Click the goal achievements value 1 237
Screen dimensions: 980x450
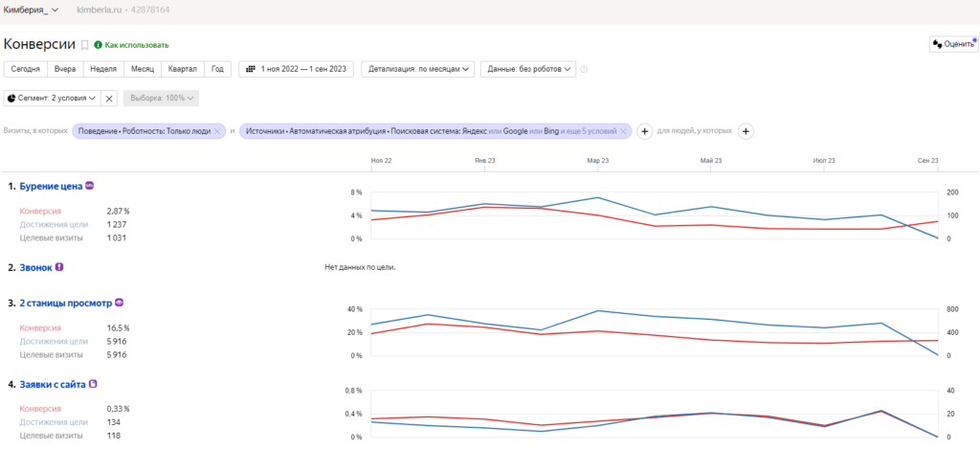pyautogui.click(x=117, y=224)
